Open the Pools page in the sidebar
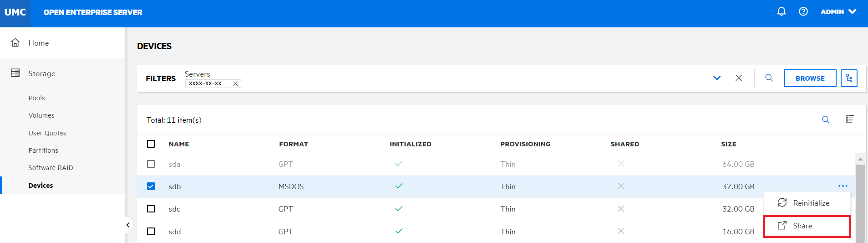The image size is (868, 243). tap(36, 98)
